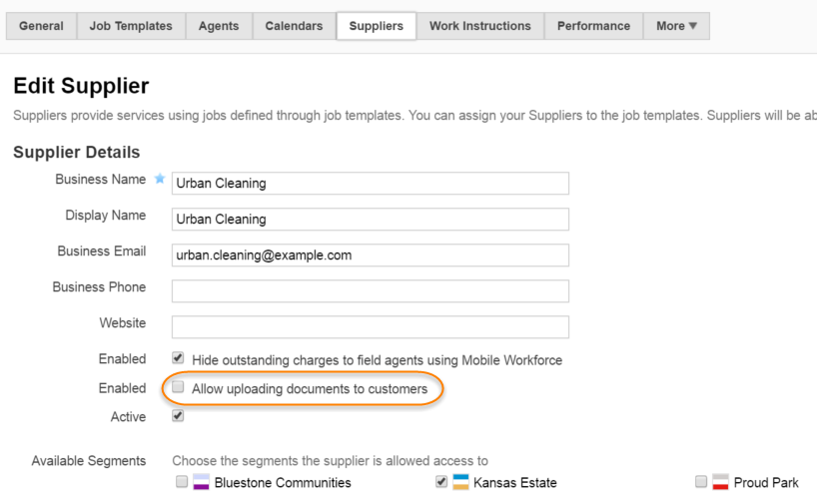Open the General tab
817x504 pixels.
coord(41,26)
